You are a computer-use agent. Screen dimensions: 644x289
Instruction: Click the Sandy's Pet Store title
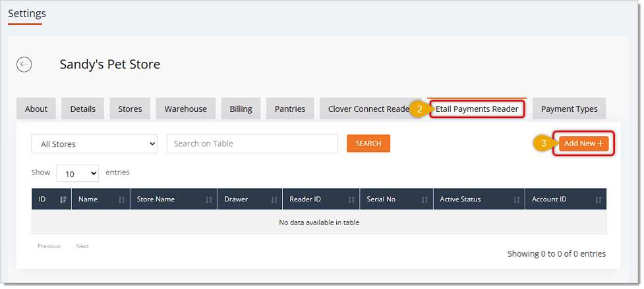coord(110,65)
